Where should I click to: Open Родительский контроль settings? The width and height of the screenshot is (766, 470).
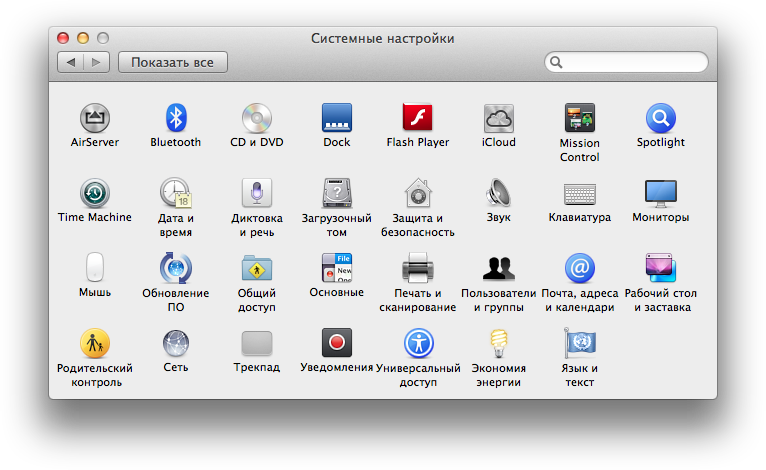click(x=95, y=343)
